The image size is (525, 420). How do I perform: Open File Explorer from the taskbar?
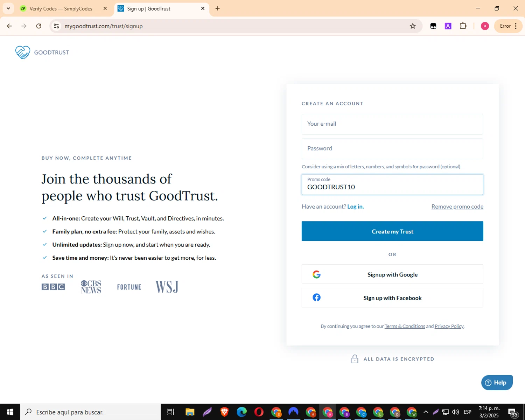190,412
